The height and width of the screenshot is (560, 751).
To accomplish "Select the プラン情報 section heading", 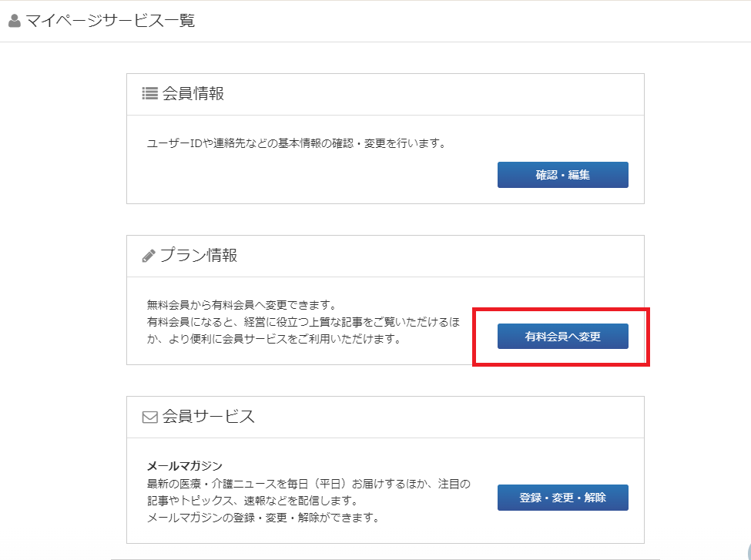I will pos(199,256).
